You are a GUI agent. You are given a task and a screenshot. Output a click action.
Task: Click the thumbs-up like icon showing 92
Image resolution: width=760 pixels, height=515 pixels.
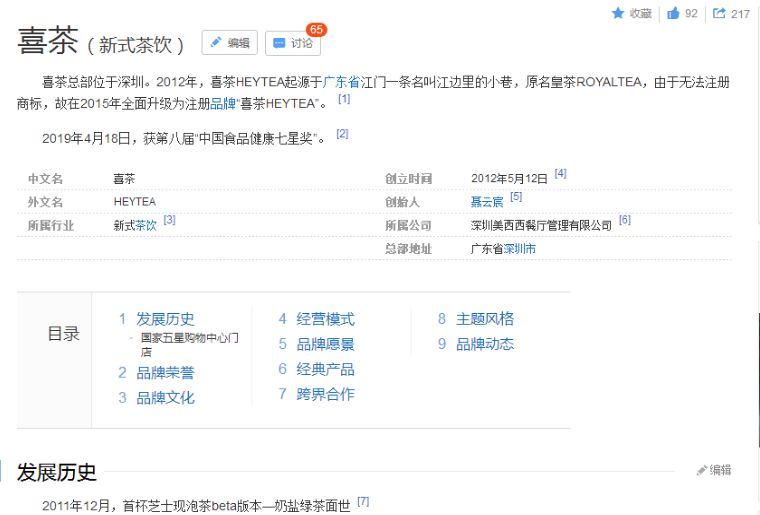(673, 13)
